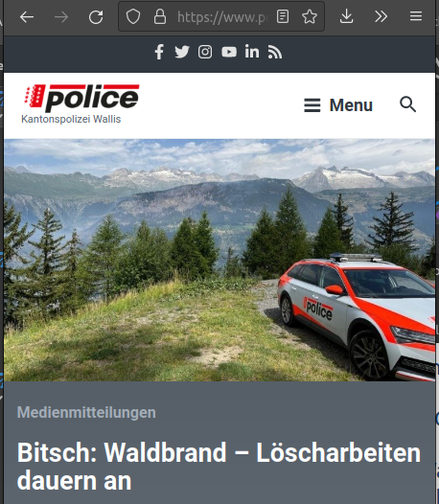Click the site search magnifier icon
Viewport: 439px width, 504px height.
tap(407, 104)
